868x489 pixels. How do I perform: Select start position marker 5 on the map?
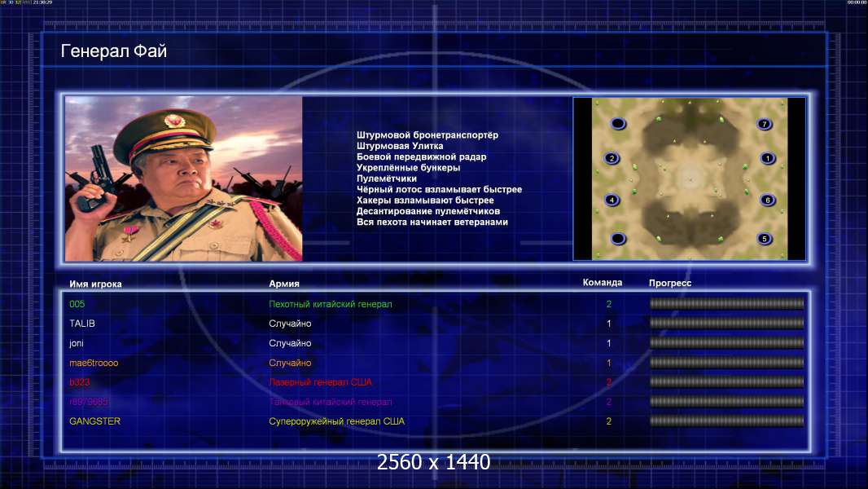765,239
